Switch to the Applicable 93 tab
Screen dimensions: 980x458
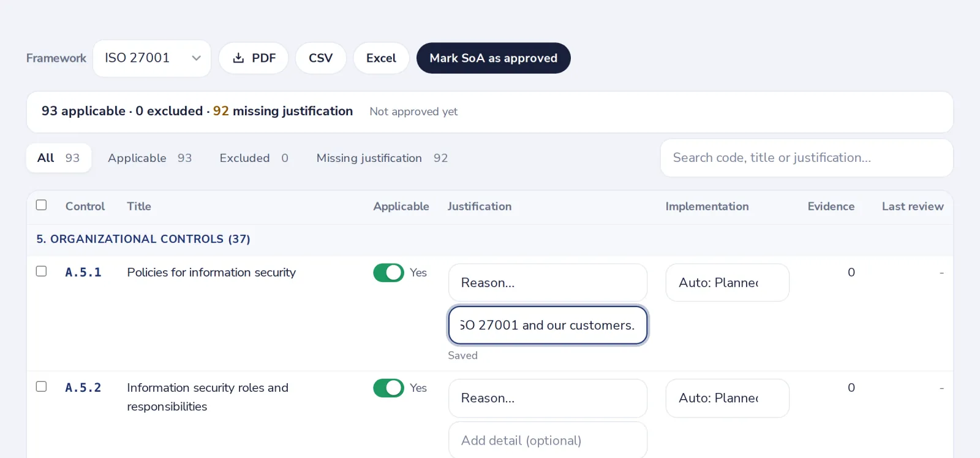coord(150,158)
